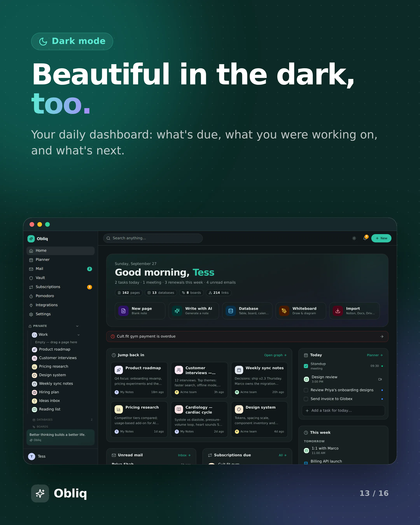Expand the DATABASES section

click(62, 420)
